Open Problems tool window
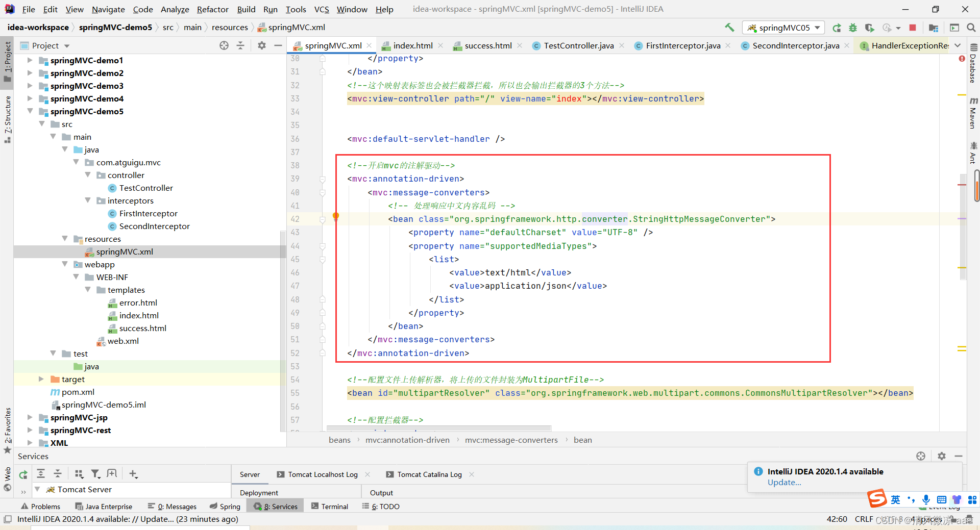This screenshot has width=980, height=530. coord(41,507)
